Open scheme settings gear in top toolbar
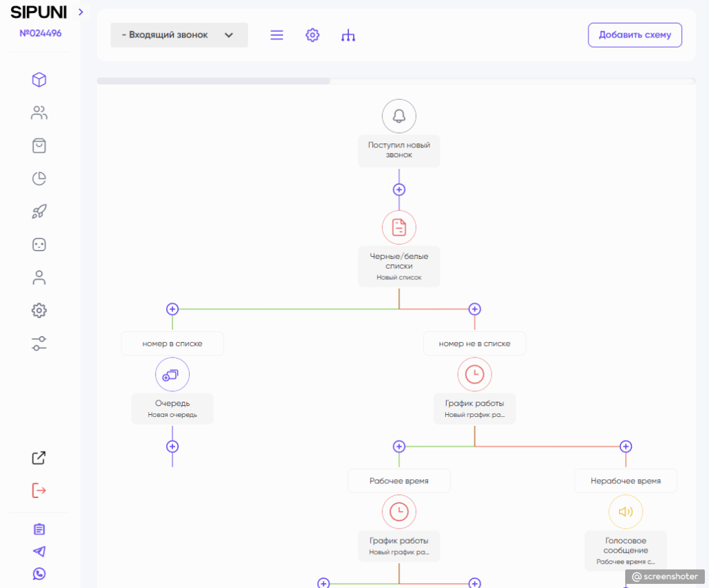 (312, 35)
